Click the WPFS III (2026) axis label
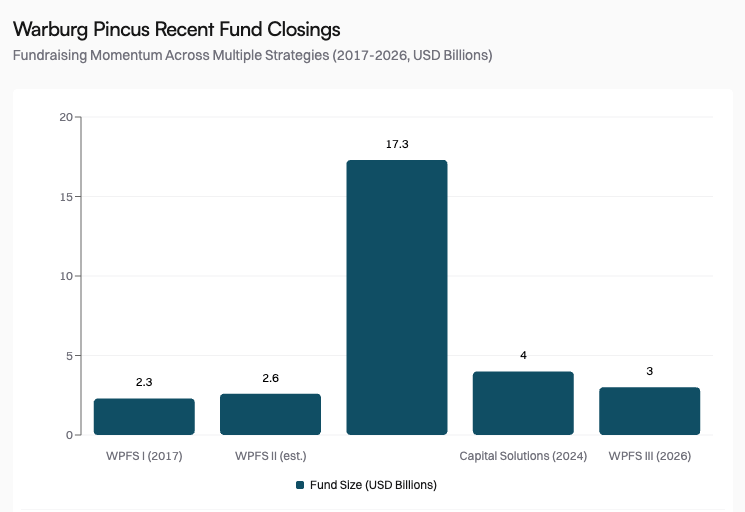745x512 pixels. (x=649, y=456)
